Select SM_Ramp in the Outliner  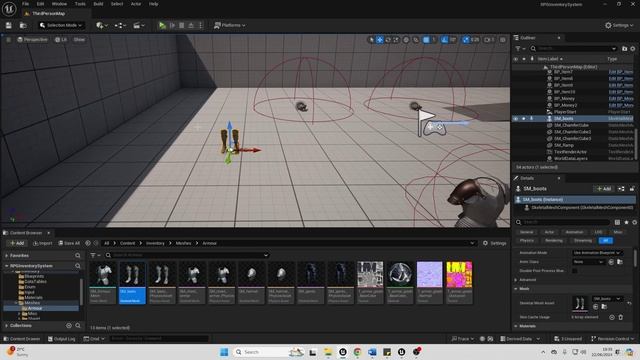[x=564, y=145]
